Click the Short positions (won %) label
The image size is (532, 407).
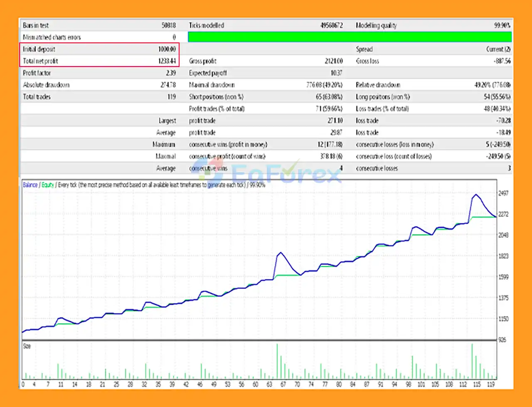(216, 97)
